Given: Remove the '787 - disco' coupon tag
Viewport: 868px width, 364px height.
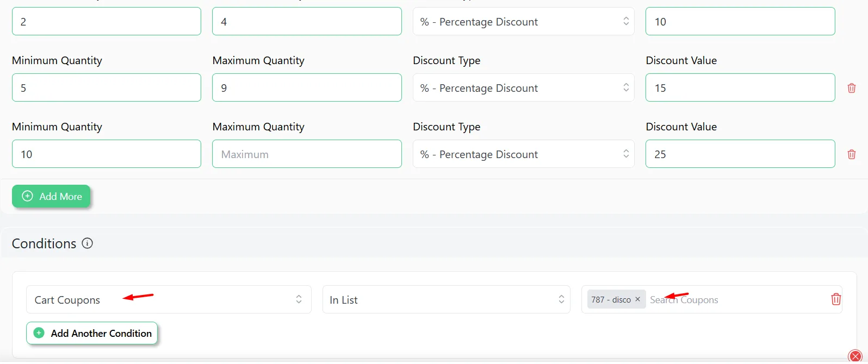Looking at the screenshot, I should click(637, 299).
